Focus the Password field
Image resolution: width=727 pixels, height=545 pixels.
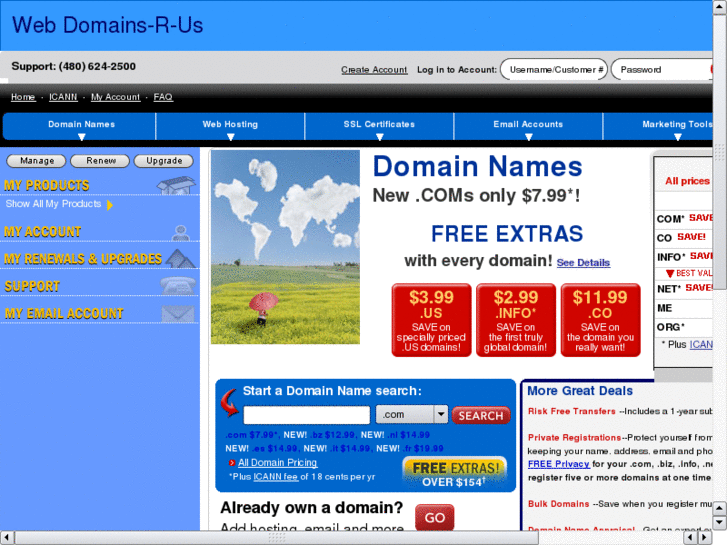tap(662, 70)
